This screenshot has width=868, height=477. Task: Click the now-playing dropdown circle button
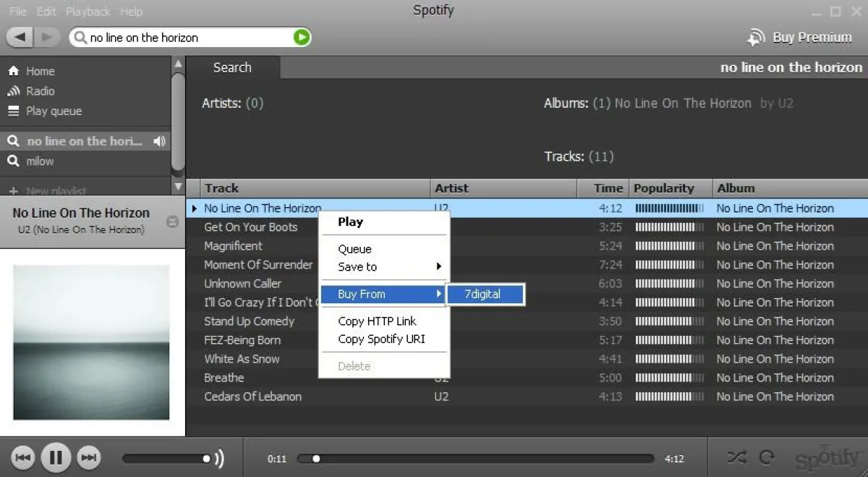(172, 221)
